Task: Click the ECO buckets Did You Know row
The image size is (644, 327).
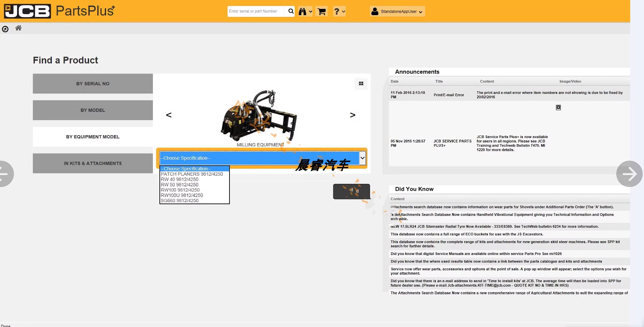Action: click(509, 234)
